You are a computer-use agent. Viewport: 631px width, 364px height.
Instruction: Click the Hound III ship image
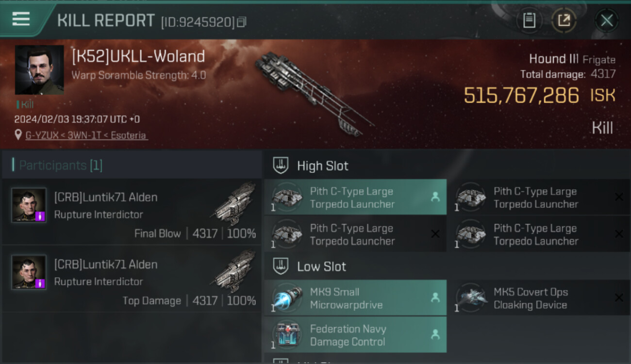tap(314, 93)
